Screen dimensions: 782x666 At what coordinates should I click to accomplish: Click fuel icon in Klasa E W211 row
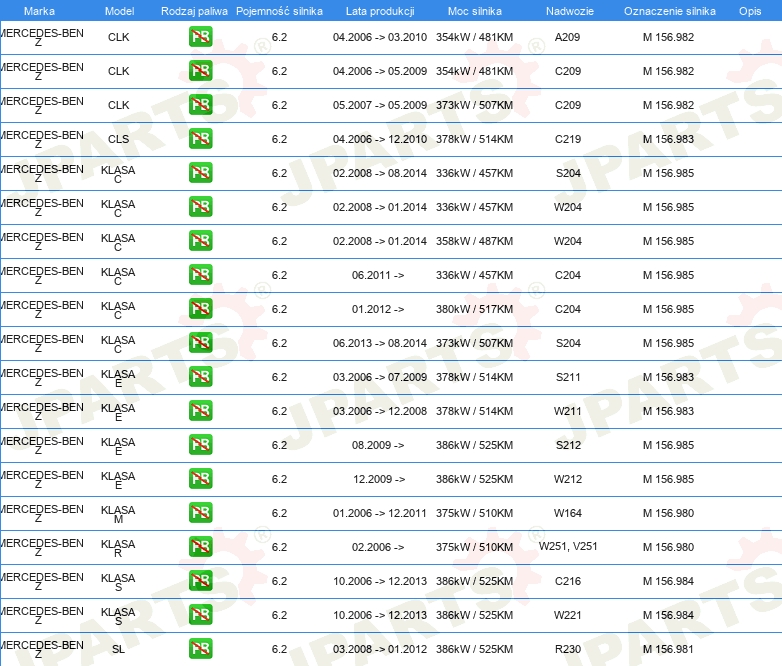[x=200, y=411]
